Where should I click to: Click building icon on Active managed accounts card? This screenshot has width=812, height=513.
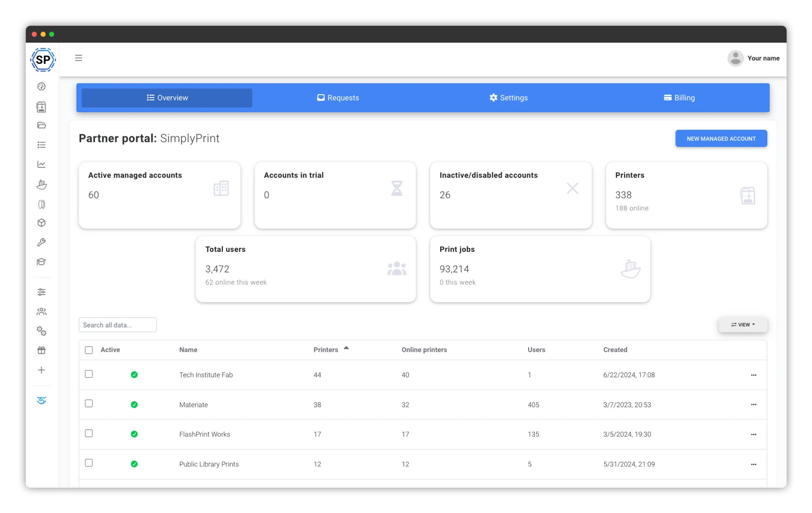[x=221, y=188]
